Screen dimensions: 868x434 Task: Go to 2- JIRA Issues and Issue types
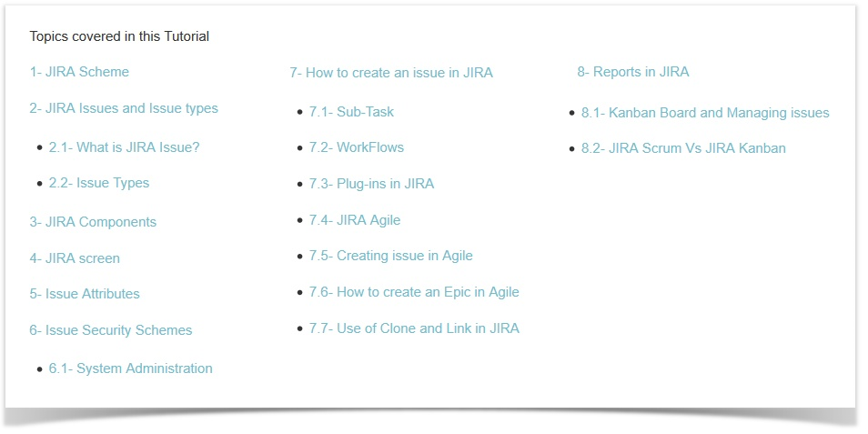point(124,108)
